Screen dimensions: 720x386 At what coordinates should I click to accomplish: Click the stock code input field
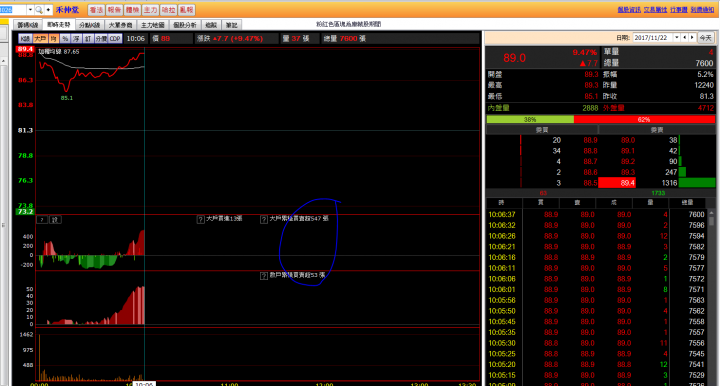[x=13, y=10]
